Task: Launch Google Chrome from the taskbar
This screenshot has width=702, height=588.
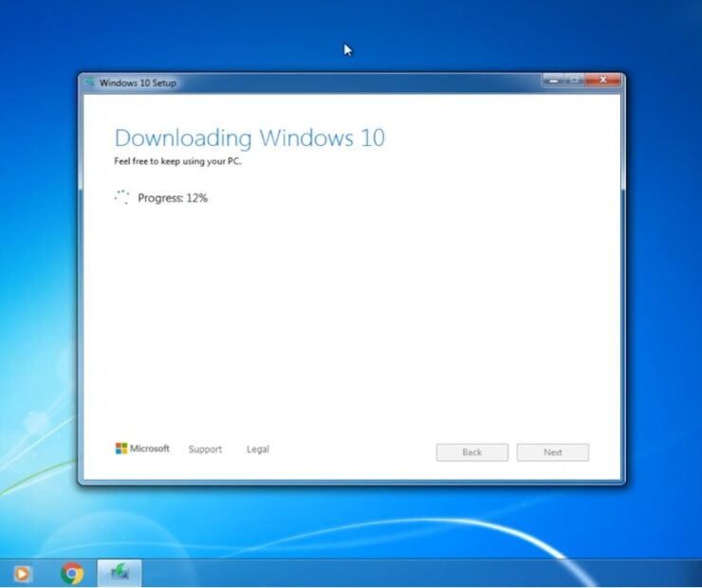Action: pyautogui.click(x=72, y=573)
